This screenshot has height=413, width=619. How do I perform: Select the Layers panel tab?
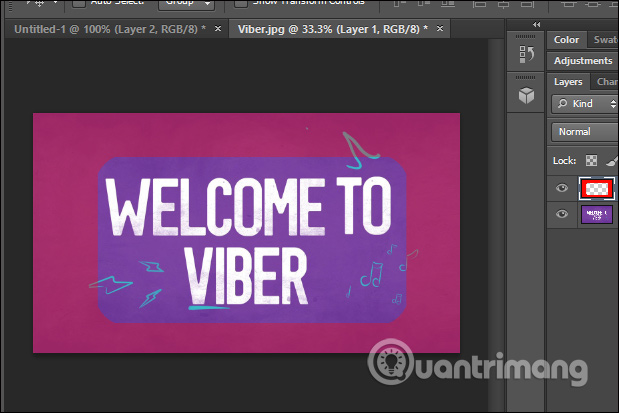(x=568, y=82)
